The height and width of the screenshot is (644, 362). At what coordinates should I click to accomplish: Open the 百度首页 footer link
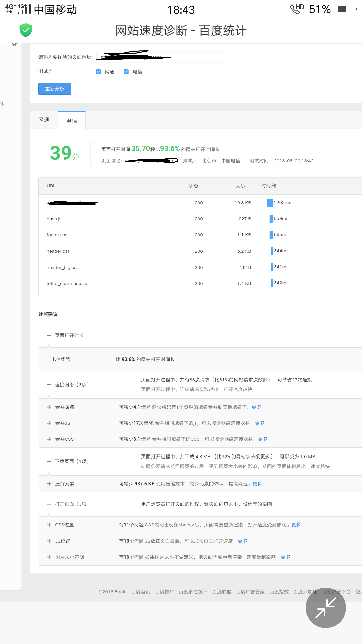point(141,592)
